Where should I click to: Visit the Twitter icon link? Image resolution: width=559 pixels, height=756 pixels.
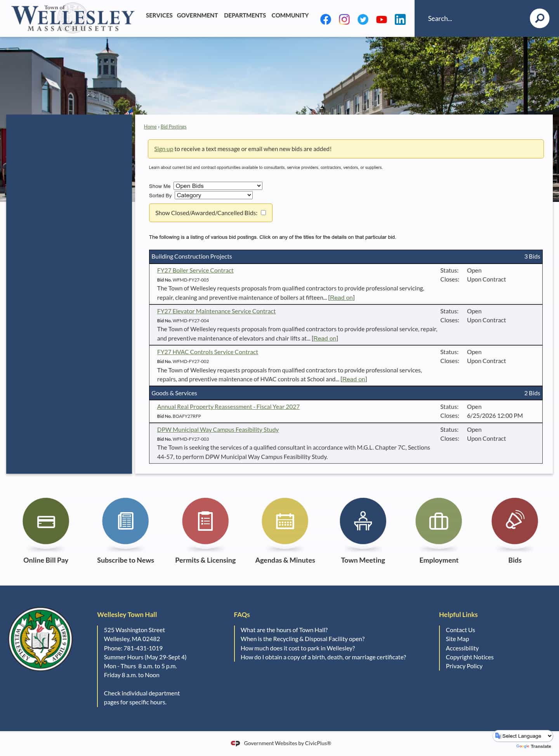coord(363,19)
